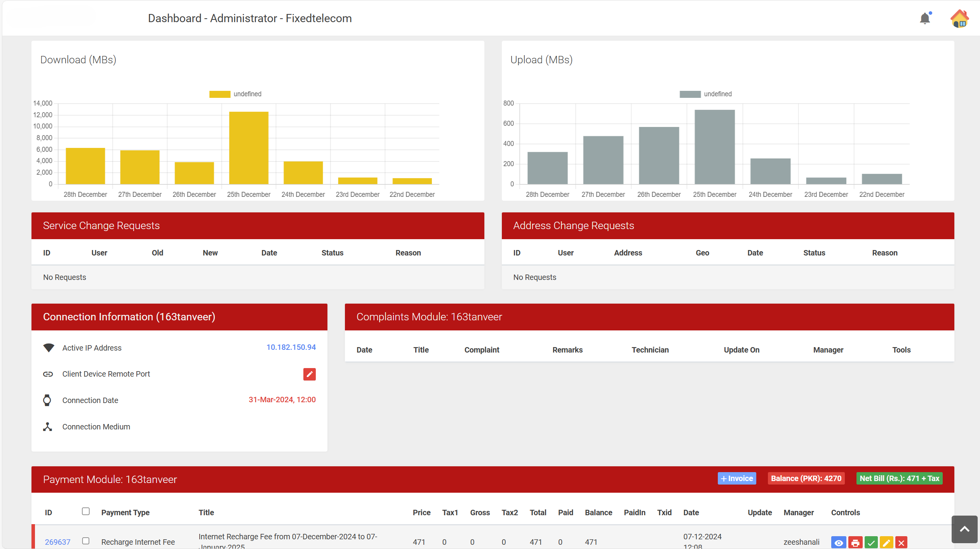The width and height of the screenshot is (980, 549).
Task: Open payment record via the 269637 link
Action: pos(57,542)
